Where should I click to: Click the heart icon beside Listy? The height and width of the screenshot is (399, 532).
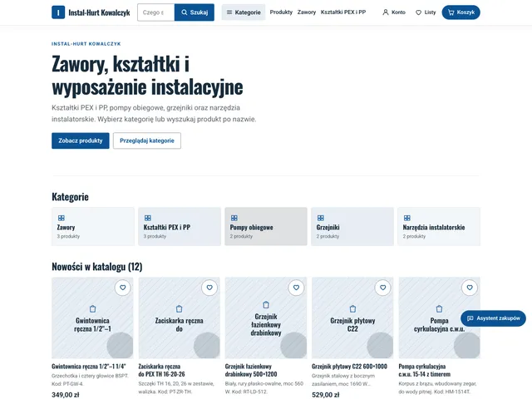coord(418,12)
